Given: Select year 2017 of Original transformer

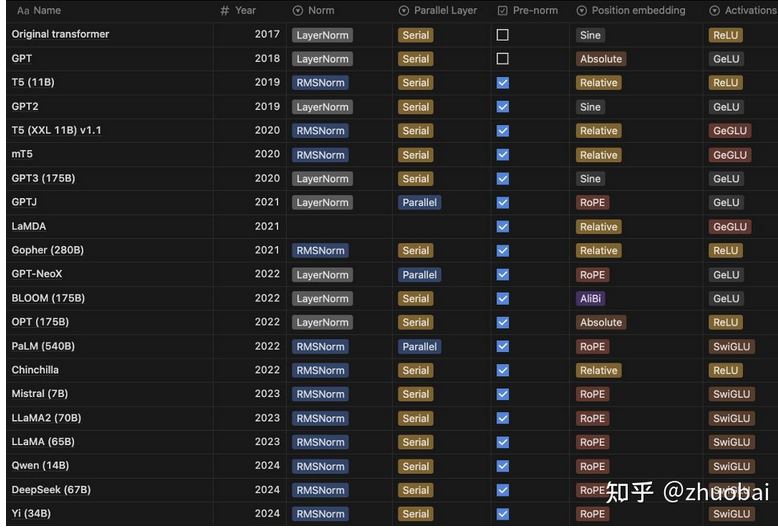Looking at the screenshot, I should point(267,34).
